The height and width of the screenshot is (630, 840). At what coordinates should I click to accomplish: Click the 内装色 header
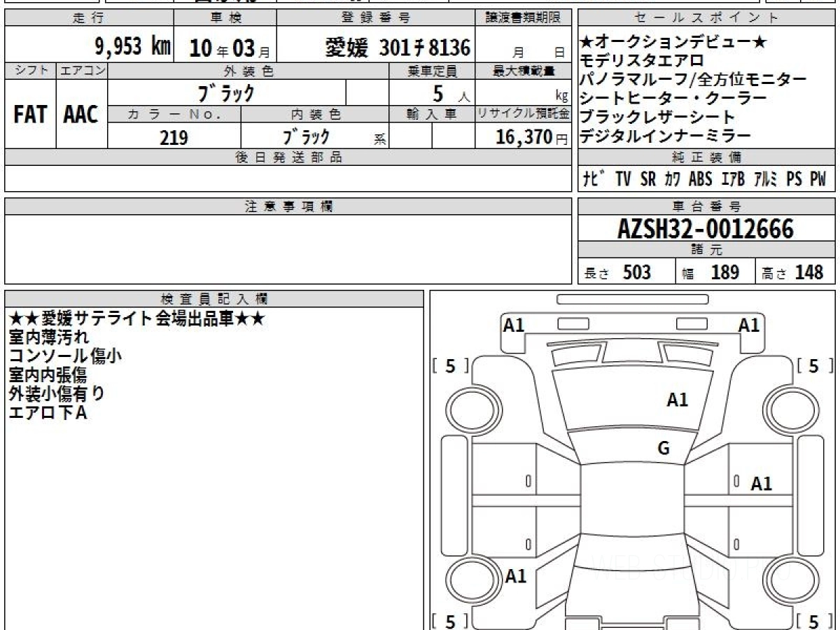tap(315, 114)
